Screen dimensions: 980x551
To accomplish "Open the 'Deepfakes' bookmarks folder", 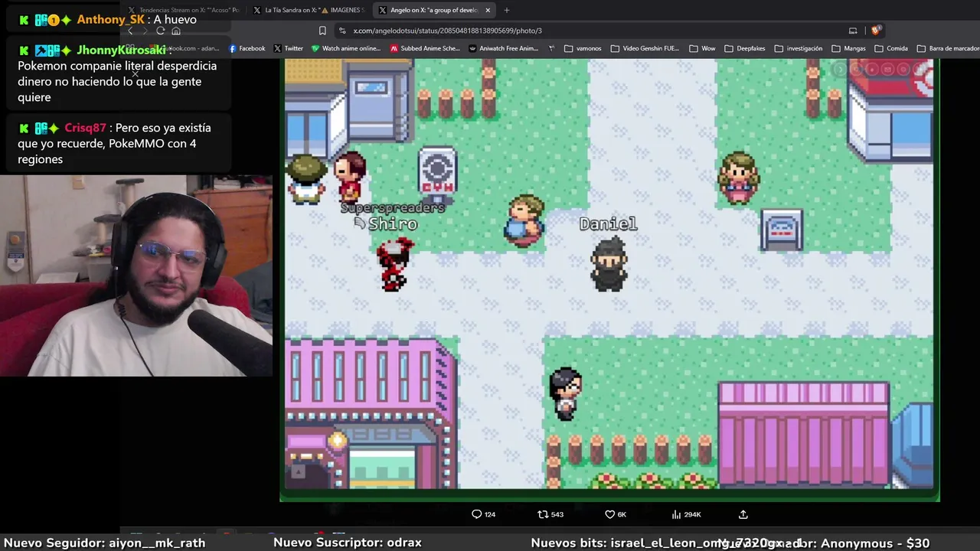I will coord(744,48).
